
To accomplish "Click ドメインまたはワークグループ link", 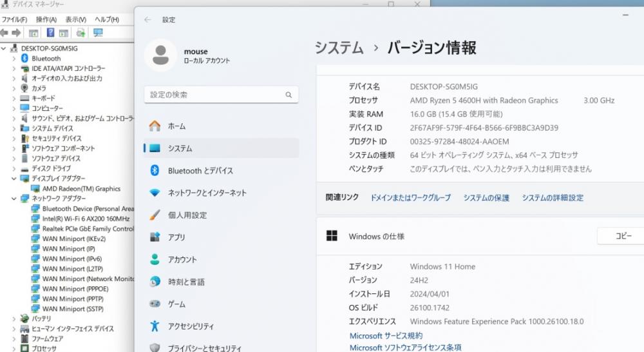I will pos(410,198).
